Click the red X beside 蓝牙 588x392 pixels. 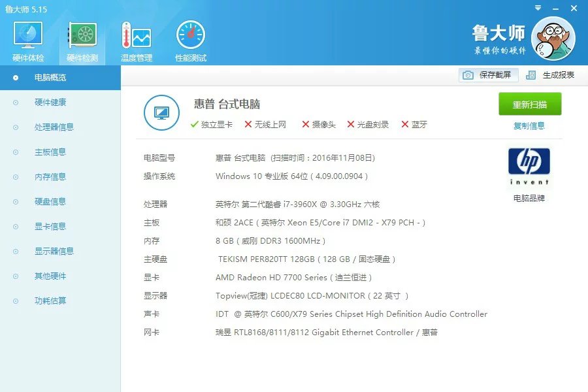[404, 124]
